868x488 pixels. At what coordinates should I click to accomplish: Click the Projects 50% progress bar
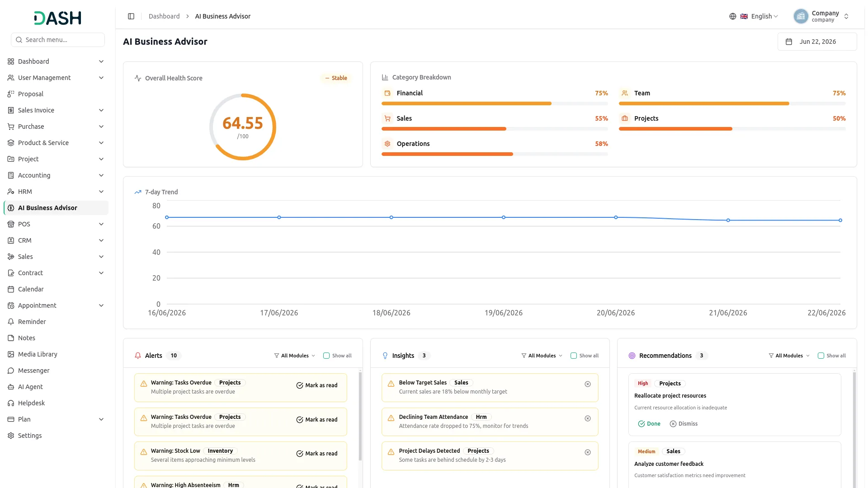(x=732, y=129)
